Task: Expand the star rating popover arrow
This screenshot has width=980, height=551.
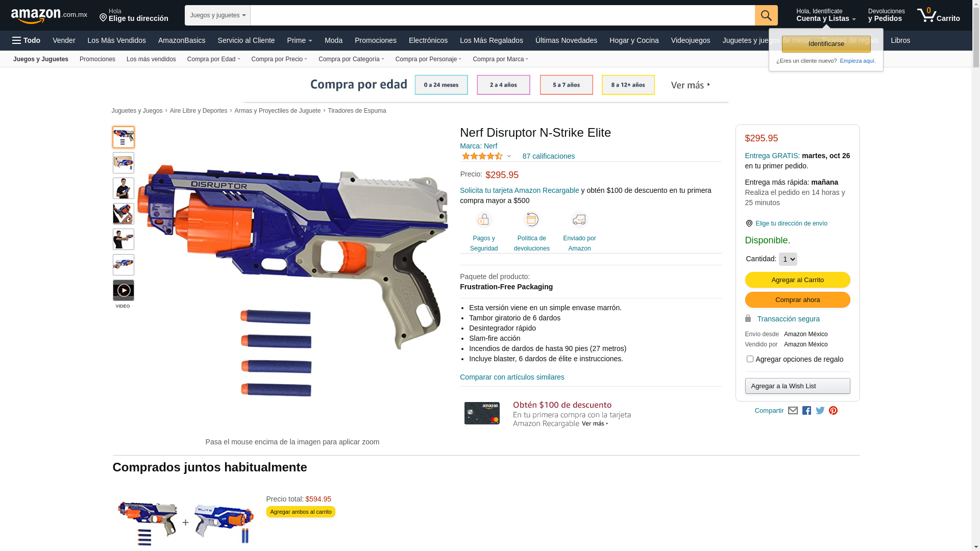Action: coord(509,157)
